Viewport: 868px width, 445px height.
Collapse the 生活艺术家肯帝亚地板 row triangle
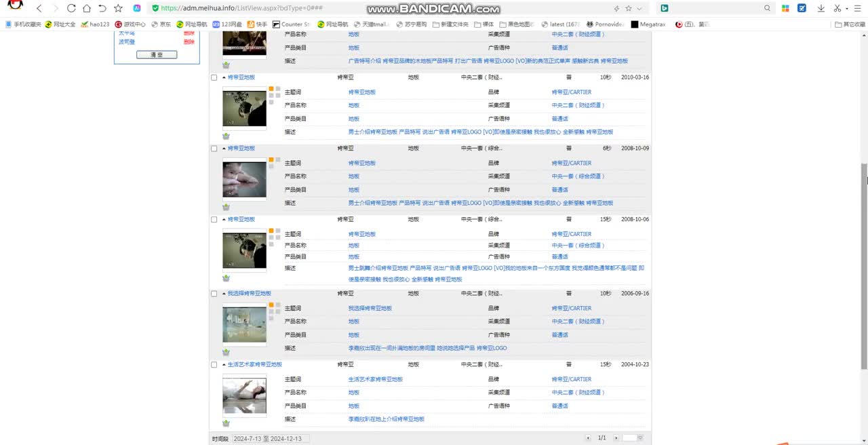click(x=224, y=365)
